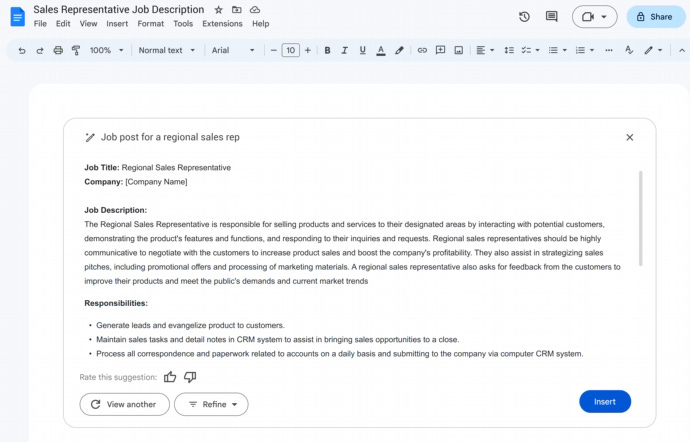Image resolution: width=690 pixels, height=442 pixels.
Task: Open the Format menu
Action: click(x=150, y=24)
